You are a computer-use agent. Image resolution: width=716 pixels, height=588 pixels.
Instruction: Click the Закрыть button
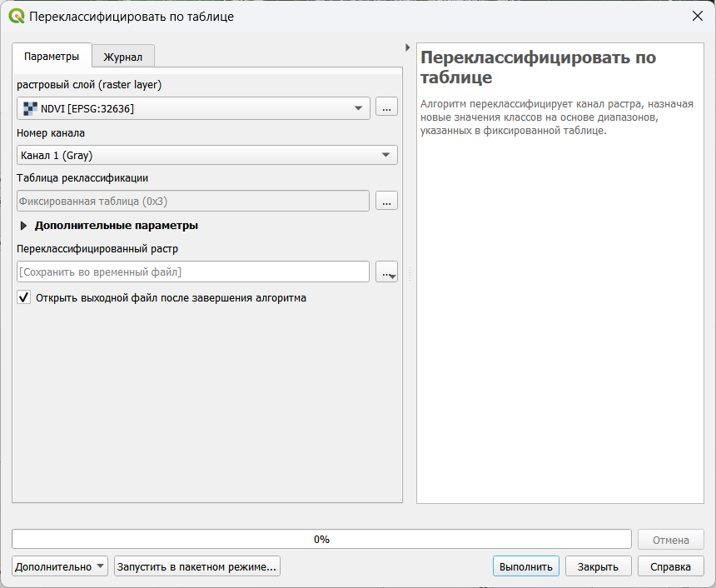click(x=598, y=566)
